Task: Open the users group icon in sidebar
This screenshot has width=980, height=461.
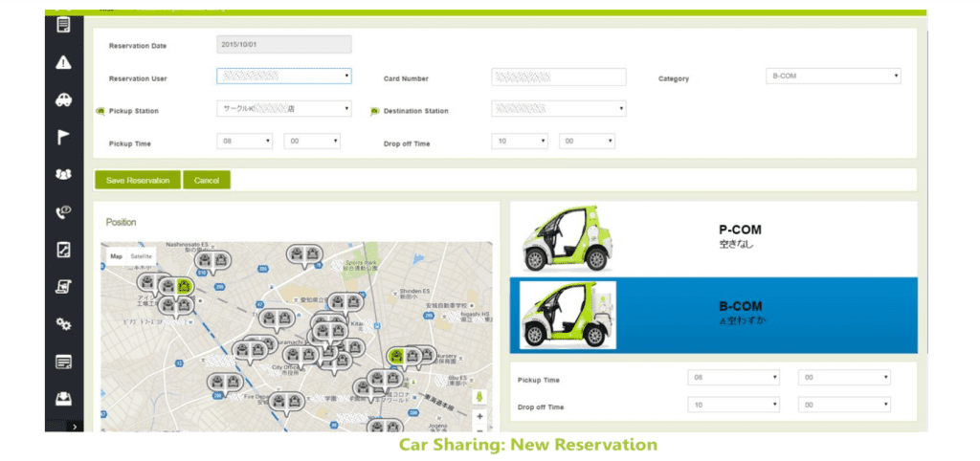Action: pos(63,175)
